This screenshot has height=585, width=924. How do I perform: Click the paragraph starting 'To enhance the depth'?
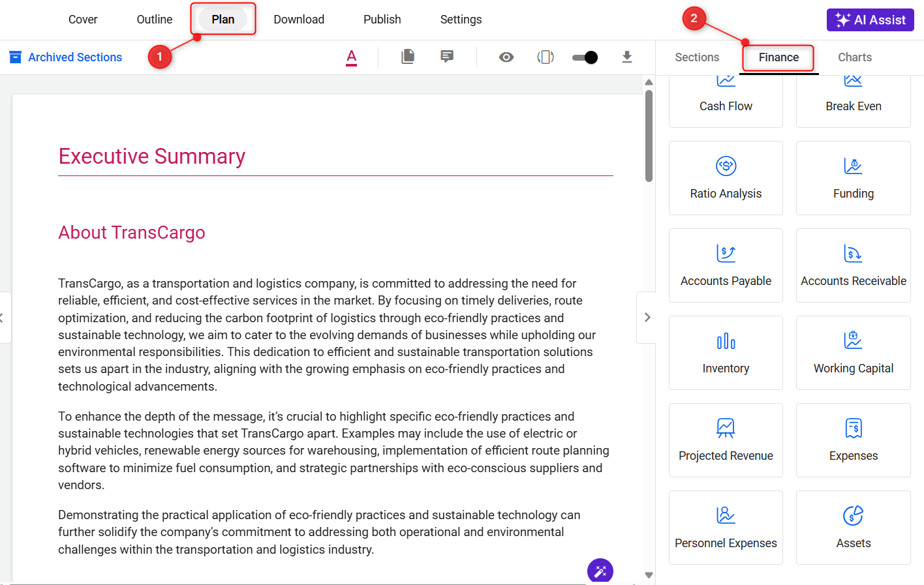click(334, 451)
